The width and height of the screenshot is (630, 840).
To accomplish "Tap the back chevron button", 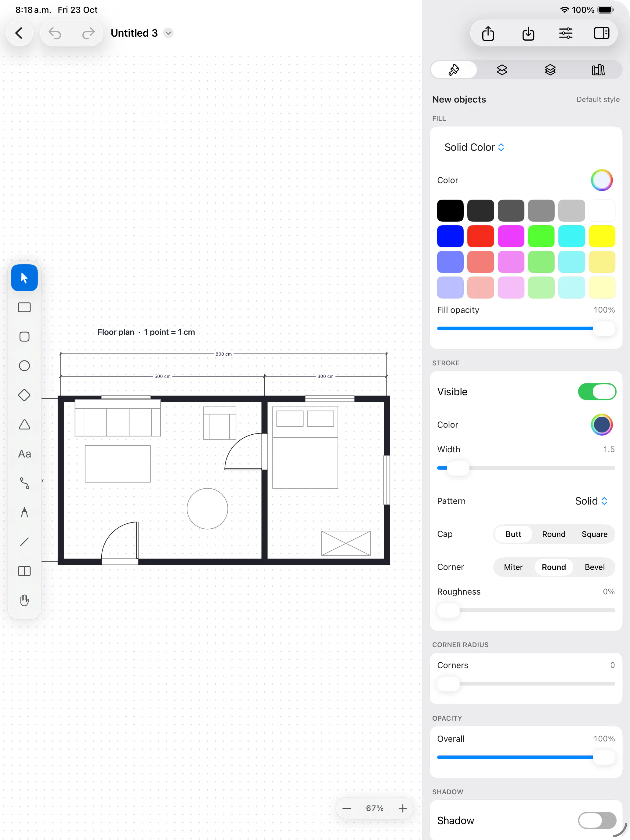I will 19,33.
